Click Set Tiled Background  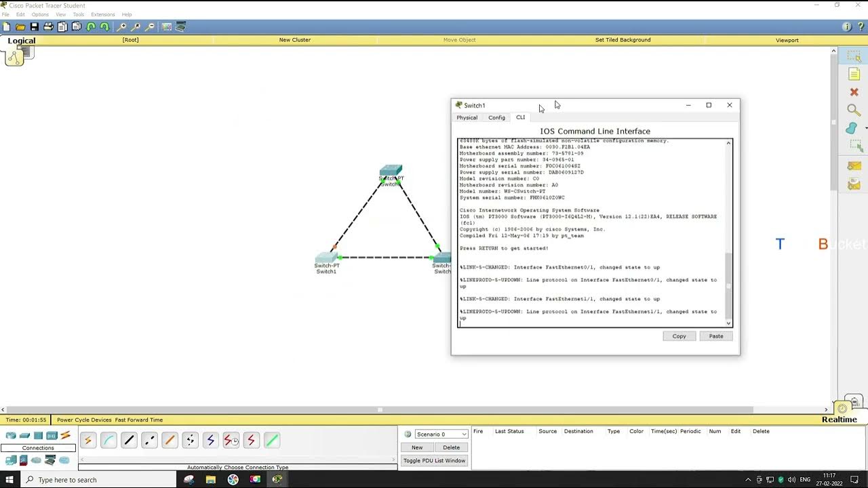pyautogui.click(x=623, y=40)
